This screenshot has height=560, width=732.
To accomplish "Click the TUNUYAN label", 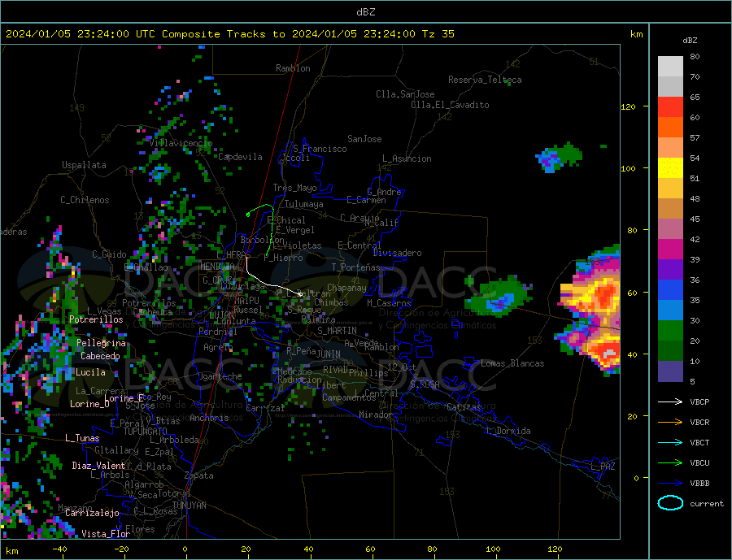I will coord(189,506).
